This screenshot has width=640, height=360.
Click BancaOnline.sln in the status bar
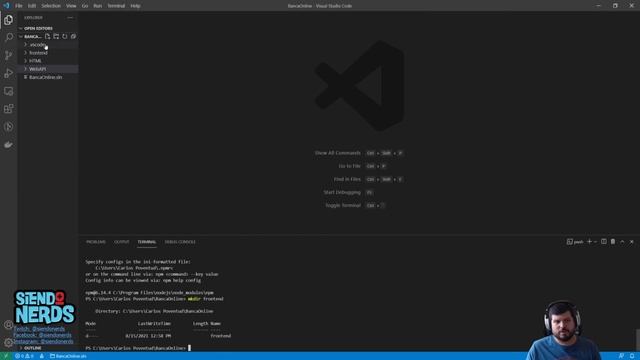(x=68, y=356)
